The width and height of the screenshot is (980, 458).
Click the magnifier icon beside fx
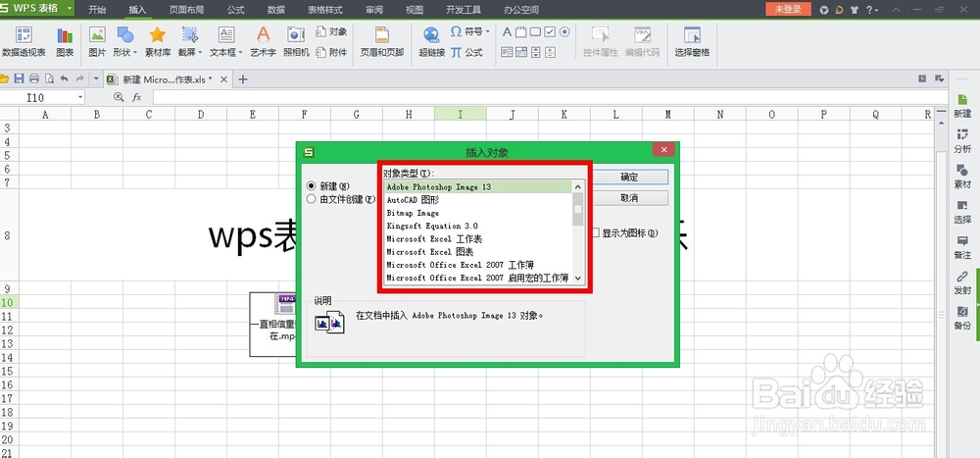click(x=119, y=97)
